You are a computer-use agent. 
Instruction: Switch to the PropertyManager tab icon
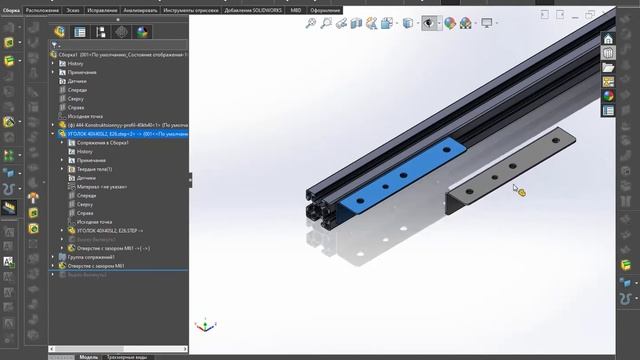point(80,32)
